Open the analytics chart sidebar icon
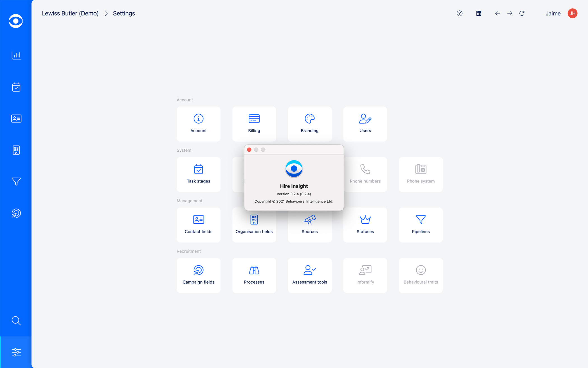The width and height of the screenshot is (588, 368). pyautogui.click(x=16, y=55)
